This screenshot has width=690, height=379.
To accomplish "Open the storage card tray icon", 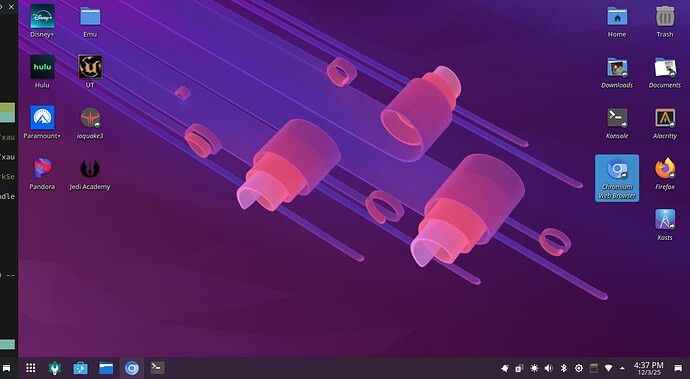I will tap(594, 368).
